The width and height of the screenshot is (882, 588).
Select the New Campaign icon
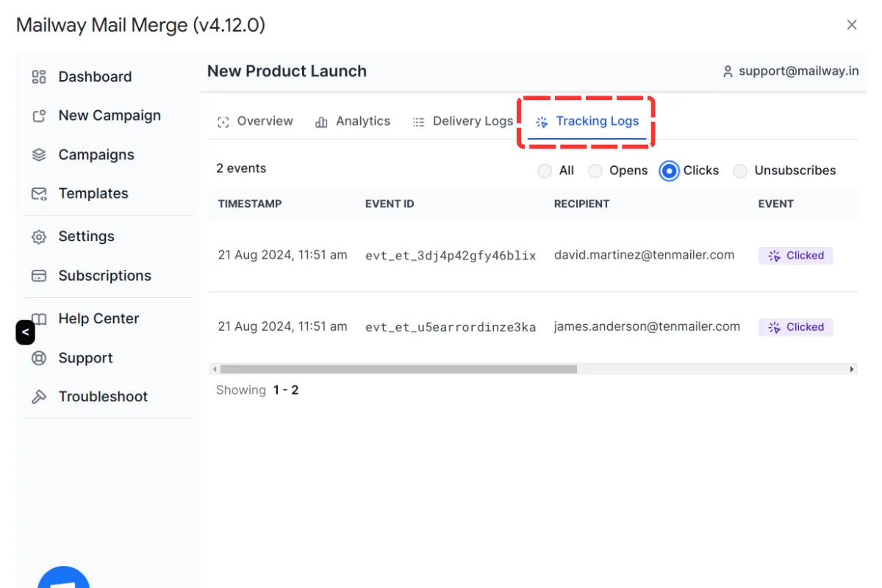38,115
